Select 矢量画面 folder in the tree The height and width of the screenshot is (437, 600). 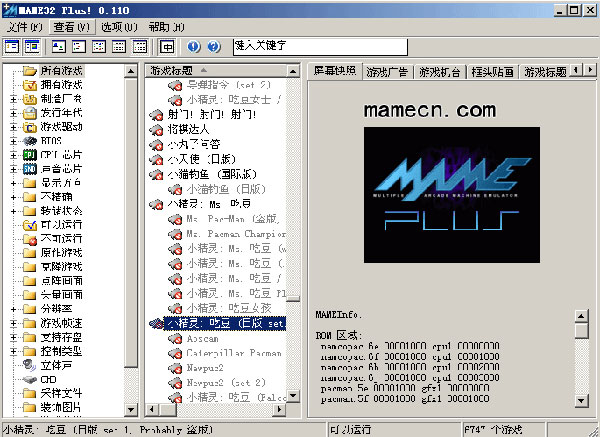(x=61, y=295)
